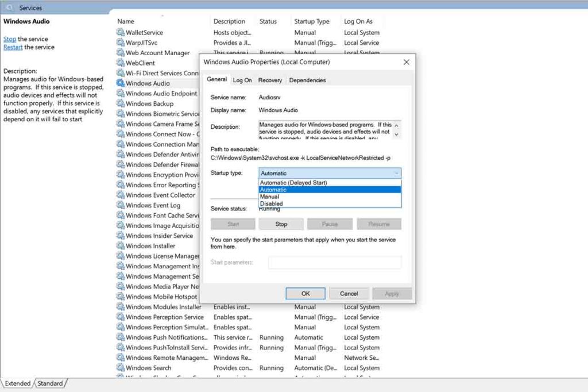Switch to the Log On tab

point(242,80)
